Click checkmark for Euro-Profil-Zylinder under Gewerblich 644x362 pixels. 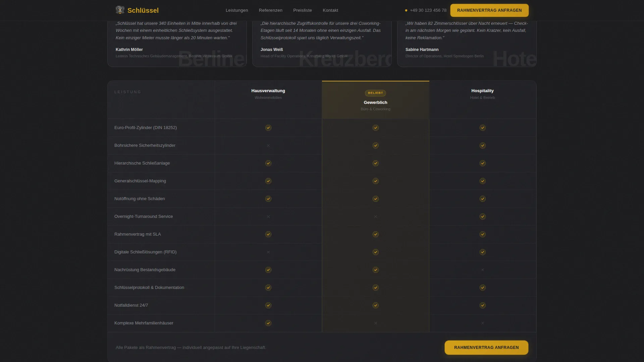(x=376, y=128)
